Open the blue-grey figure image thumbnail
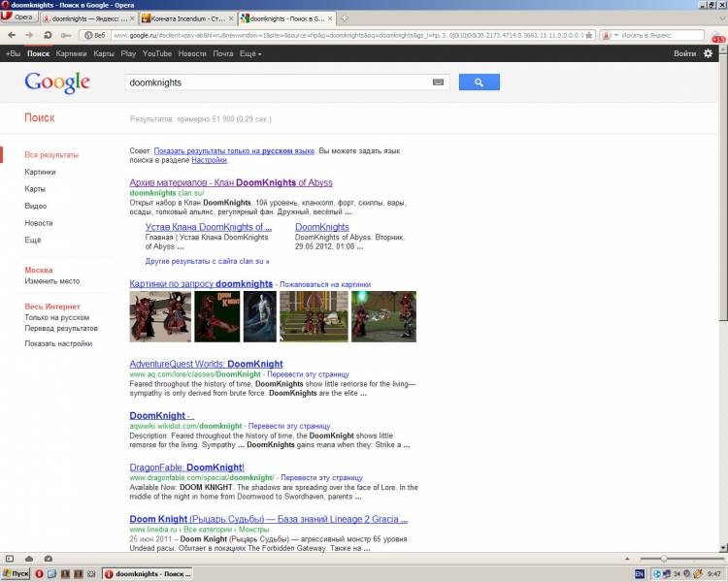728x582 pixels. click(259, 316)
